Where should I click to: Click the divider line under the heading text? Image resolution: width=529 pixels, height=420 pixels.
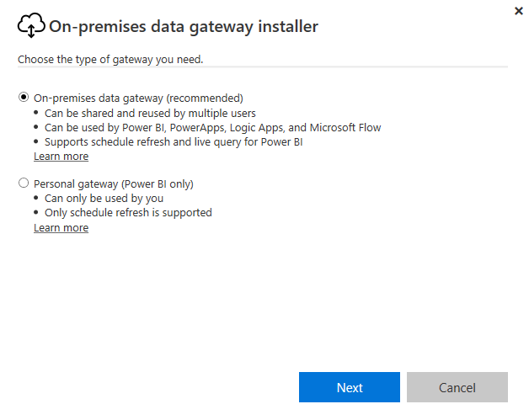263,66
